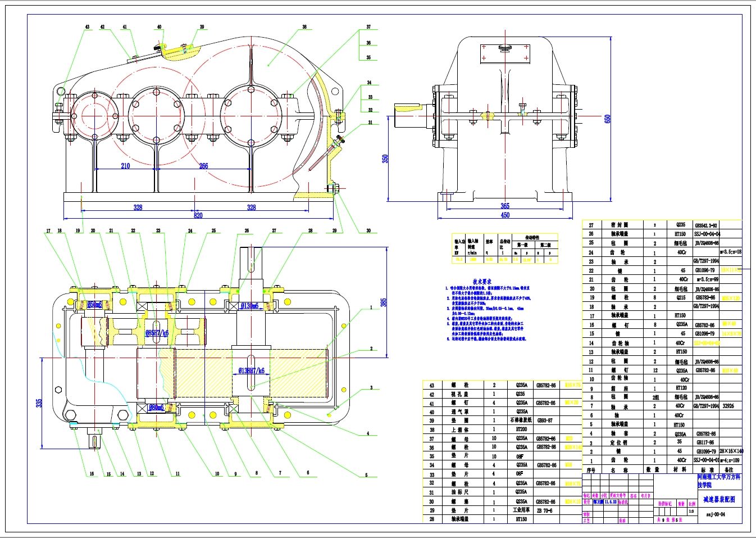Viewport: 756px width, 538px height.
Task: Select the GB3542.3-92 standard cell
Action: [x=706, y=225]
